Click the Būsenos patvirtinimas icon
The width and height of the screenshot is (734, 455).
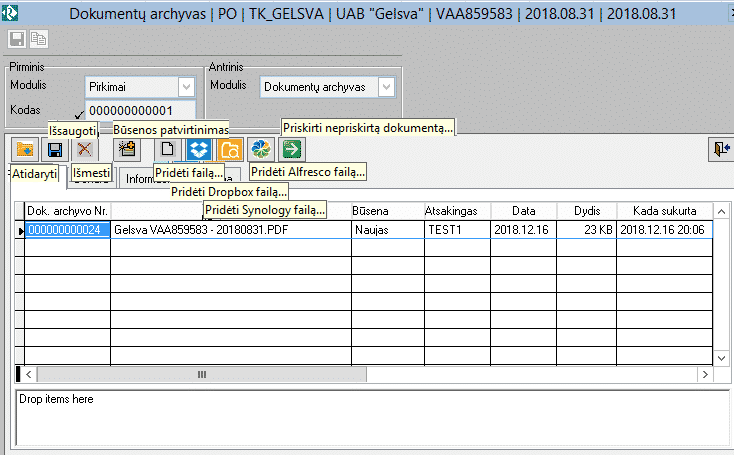(x=127, y=149)
